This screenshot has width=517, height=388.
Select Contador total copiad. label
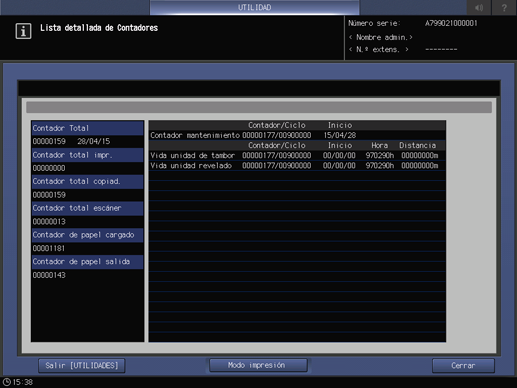87,181
